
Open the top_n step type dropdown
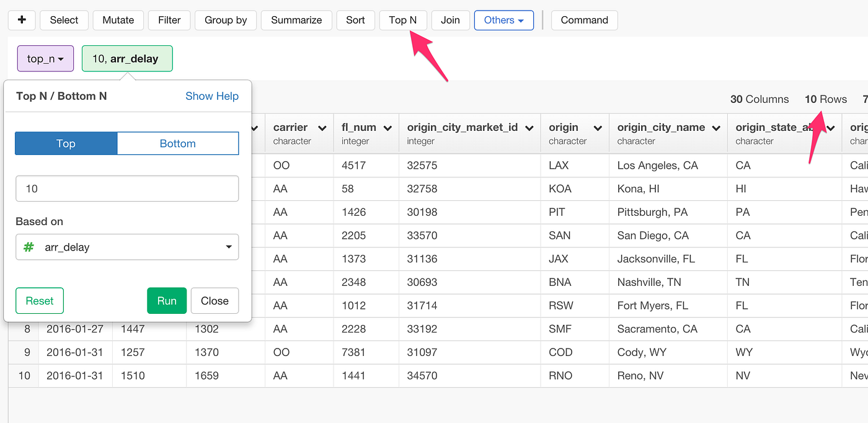[x=45, y=58]
